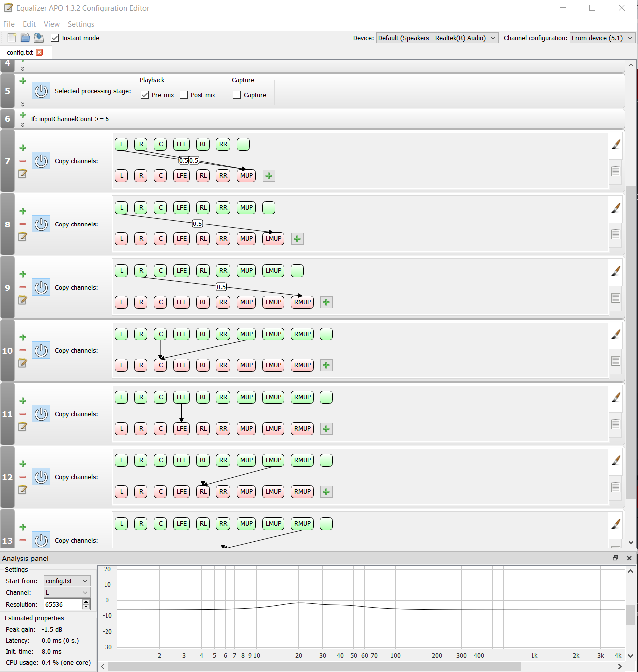Image resolution: width=638 pixels, height=672 pixels.
Task: Click paintbrush icon on row 11
Action: pos(616,397)
